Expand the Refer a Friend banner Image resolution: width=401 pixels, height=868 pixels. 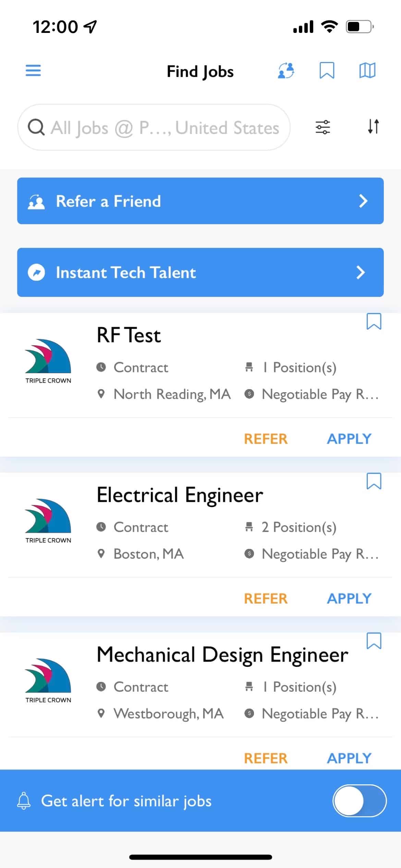pyautogui.click(x=200, y=201)
